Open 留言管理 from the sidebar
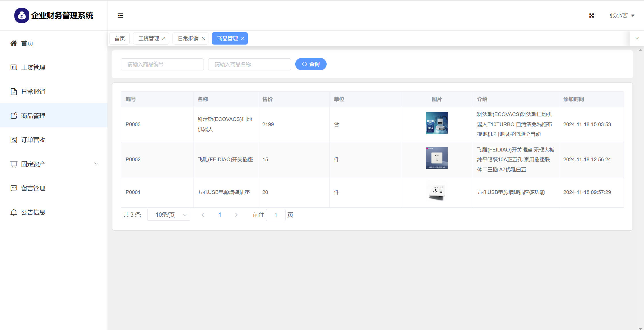This screenshot has width=644, height=330. (x=33, y=188)
